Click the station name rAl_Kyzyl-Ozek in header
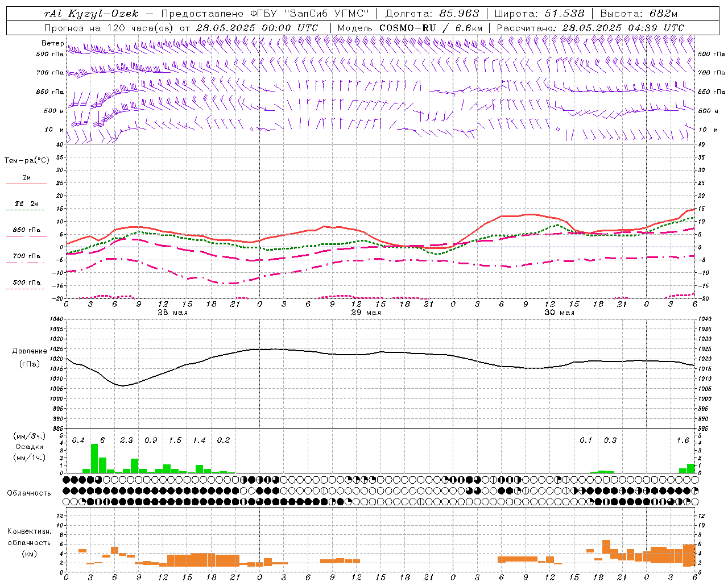 [x=91, y=14]
